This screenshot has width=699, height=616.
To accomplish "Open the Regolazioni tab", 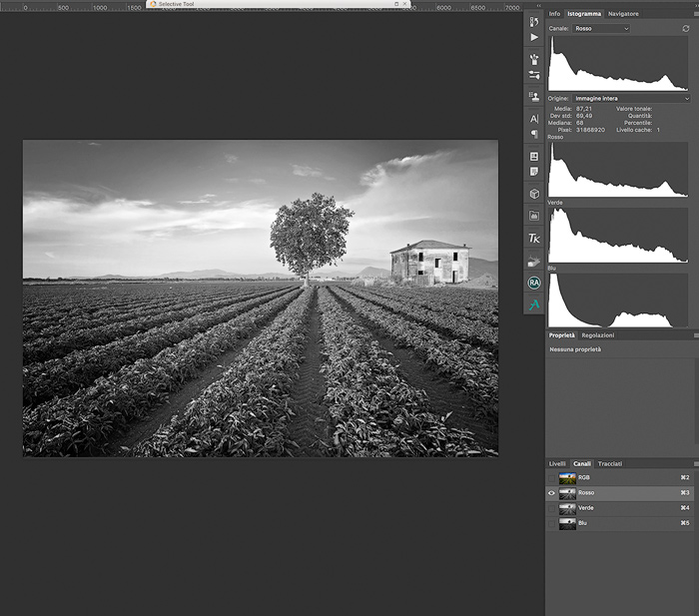I will click(x=598, y=335).
